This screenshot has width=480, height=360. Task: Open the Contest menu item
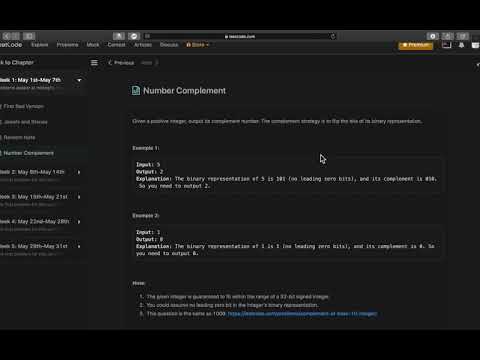(x=116, y=45)
